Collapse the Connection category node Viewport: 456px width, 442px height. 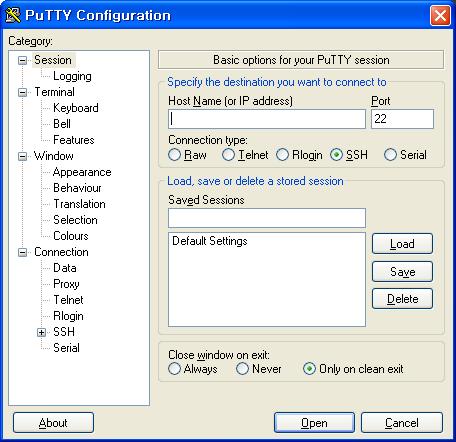coord(22,252)
